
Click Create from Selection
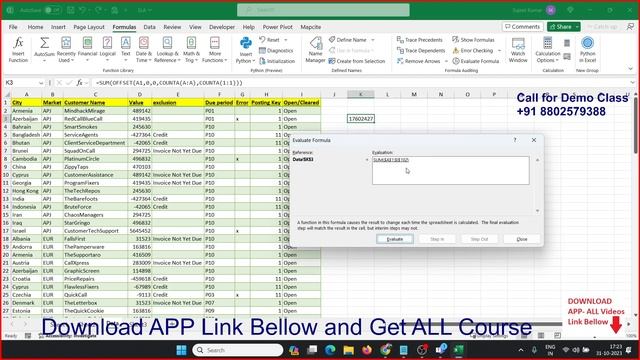tap(357, 61)
